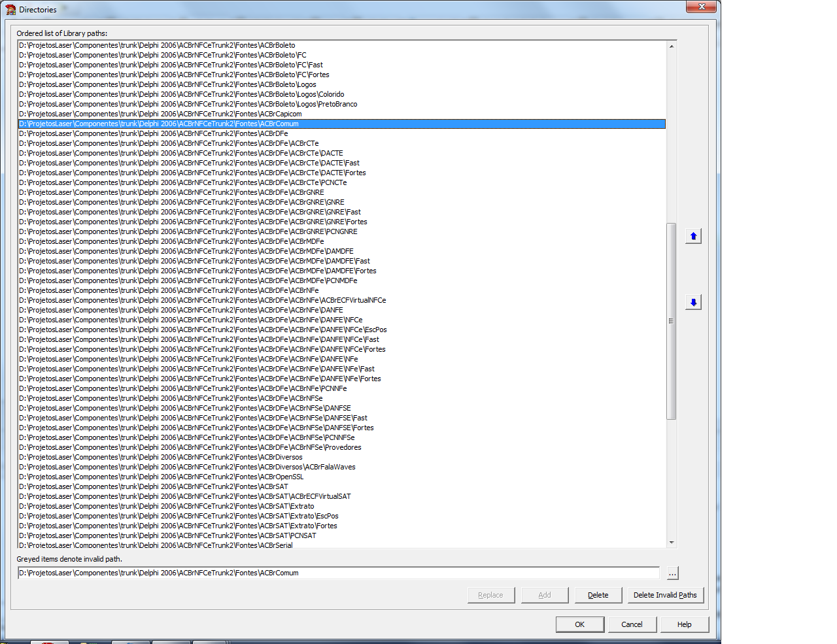Click the Add button
Image resolution: width=837 pixels, height=644 pixels.
[x=545, y=595]
